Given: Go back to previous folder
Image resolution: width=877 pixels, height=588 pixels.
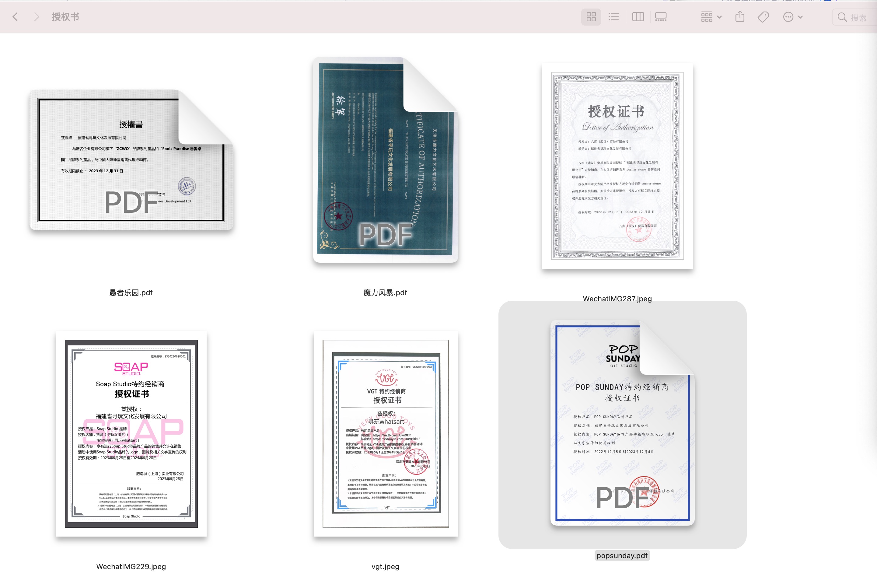Looking at the screenshot, I should [16, 17].
